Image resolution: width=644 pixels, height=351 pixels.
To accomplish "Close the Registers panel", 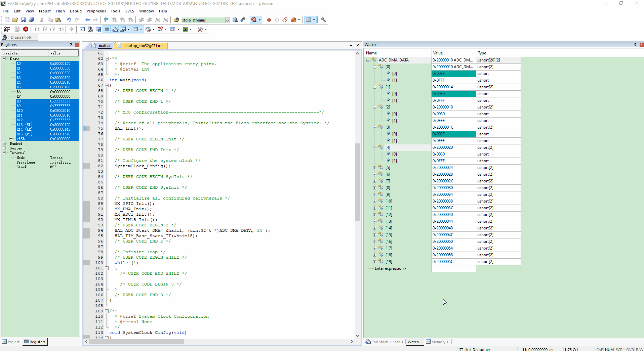I will tap(77, 45).
